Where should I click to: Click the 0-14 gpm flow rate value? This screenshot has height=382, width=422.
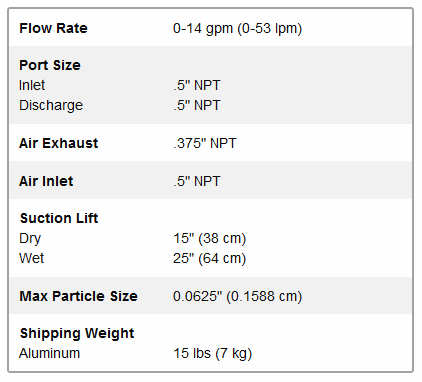(x=237, y=28)
